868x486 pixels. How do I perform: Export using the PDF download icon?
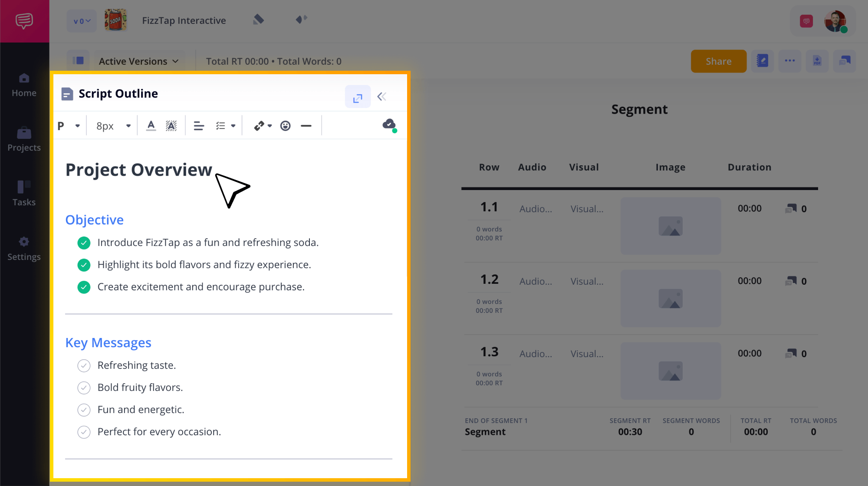pos(817,61)
